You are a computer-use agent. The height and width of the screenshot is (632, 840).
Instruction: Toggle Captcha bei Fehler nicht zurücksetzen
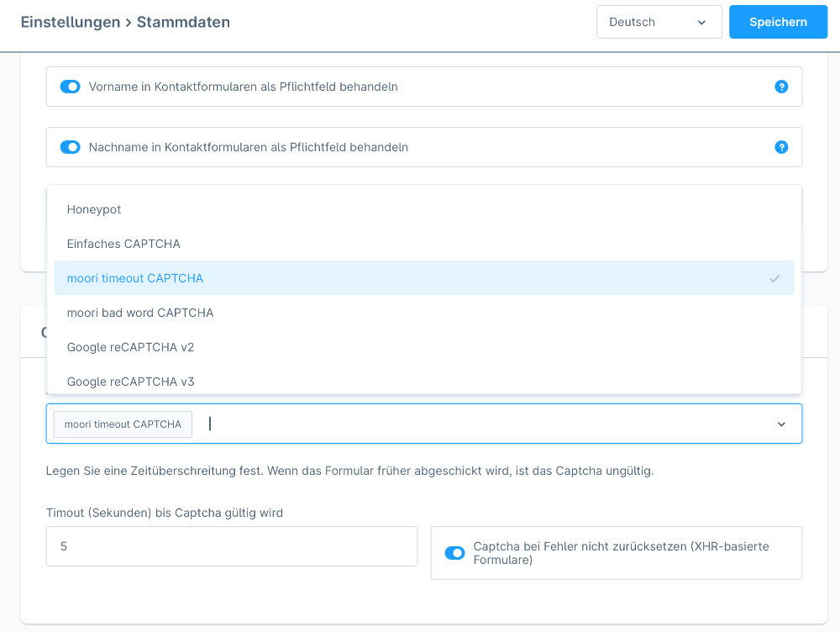(x=454, y=553)
